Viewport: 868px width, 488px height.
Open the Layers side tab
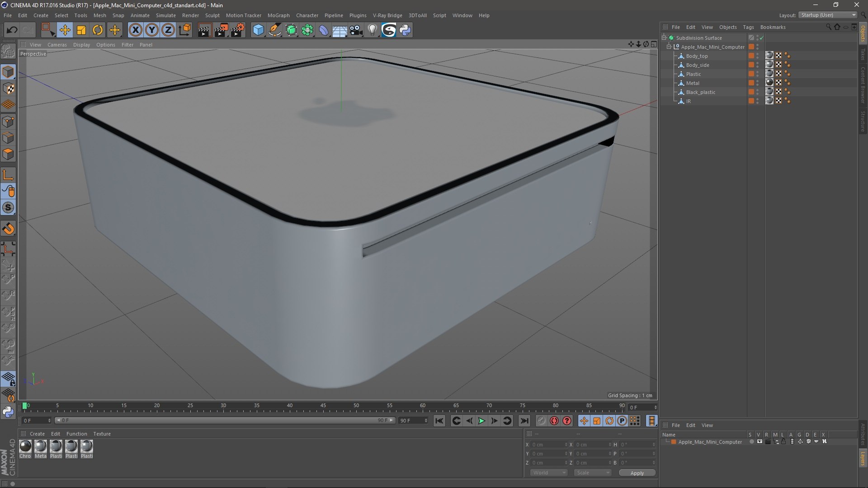pos(863,459)
